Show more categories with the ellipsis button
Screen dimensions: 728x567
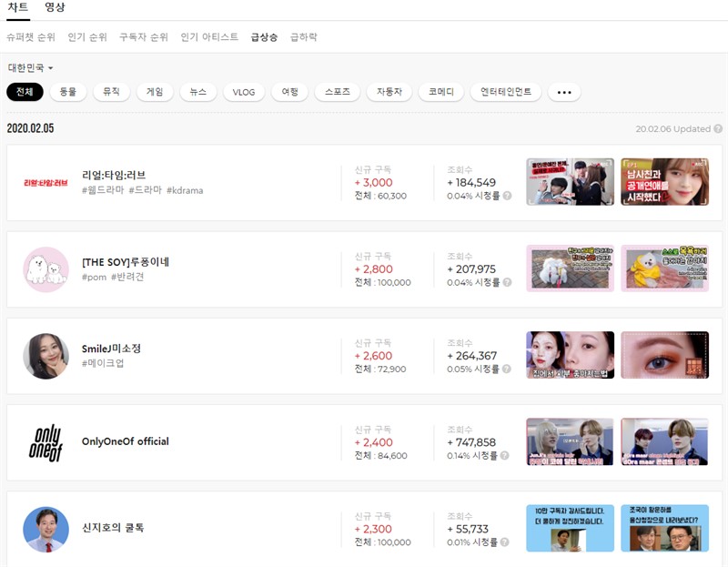564,92
